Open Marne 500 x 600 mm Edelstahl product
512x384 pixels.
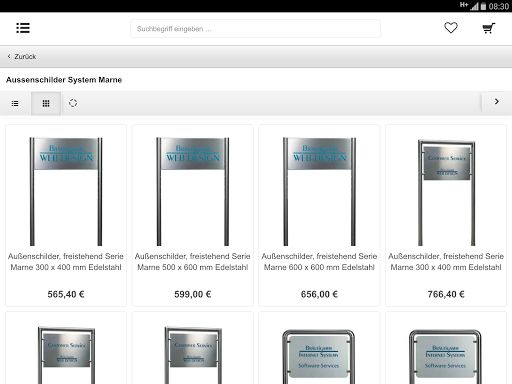[193, 215]
